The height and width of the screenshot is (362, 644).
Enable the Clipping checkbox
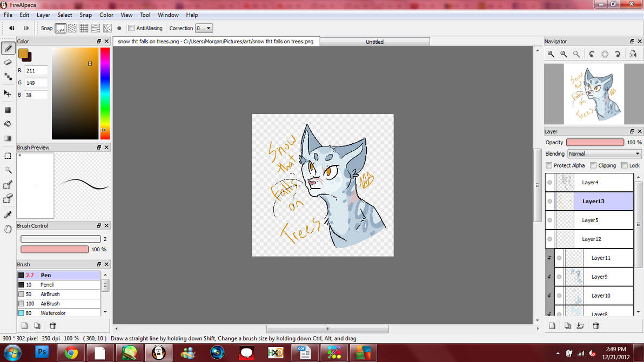tap(593, 165)
